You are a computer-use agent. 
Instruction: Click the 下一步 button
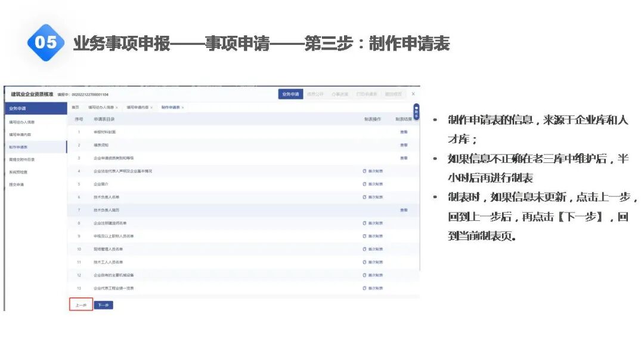(103, 304)
